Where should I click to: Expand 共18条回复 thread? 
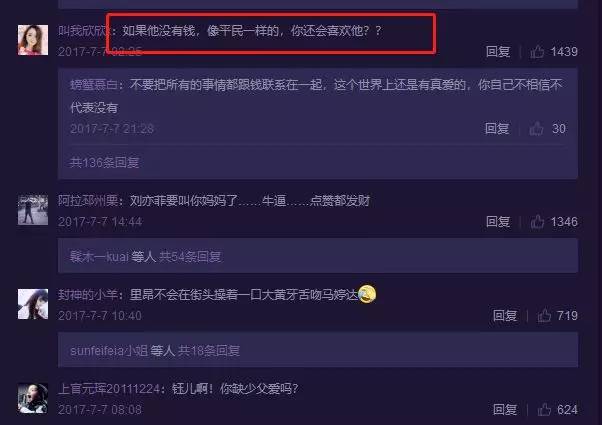(209, 351)
